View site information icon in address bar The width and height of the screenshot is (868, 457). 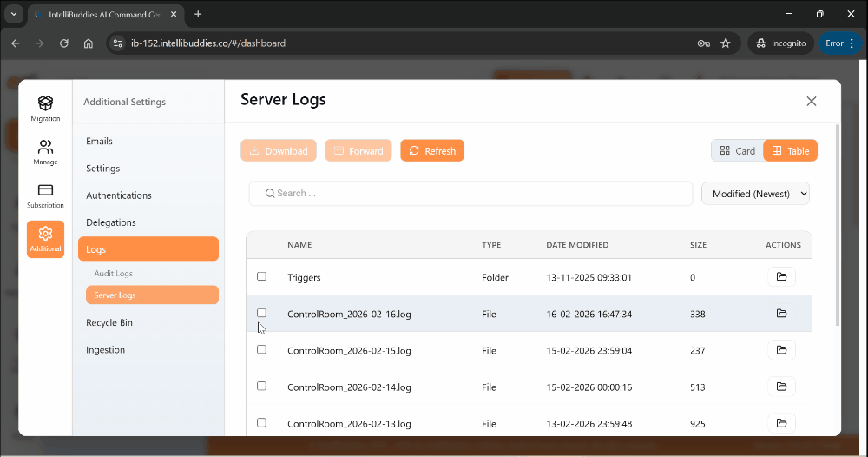117,43
